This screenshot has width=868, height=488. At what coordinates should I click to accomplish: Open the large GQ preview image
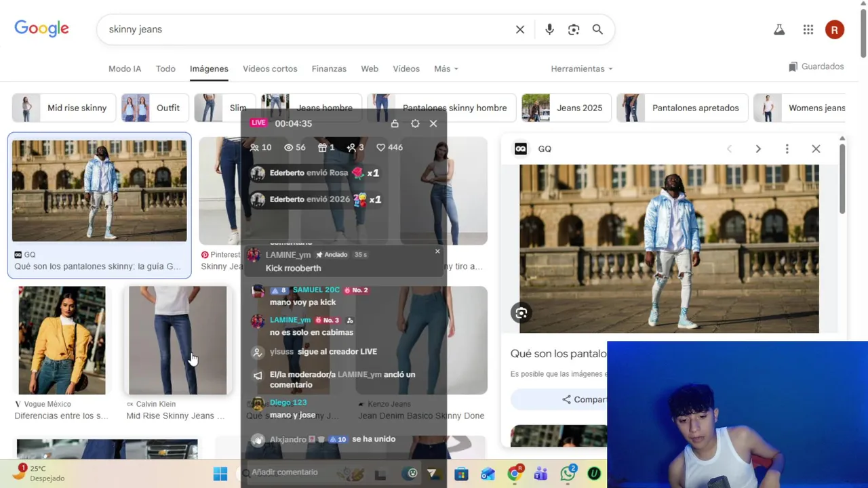(669, 249)
